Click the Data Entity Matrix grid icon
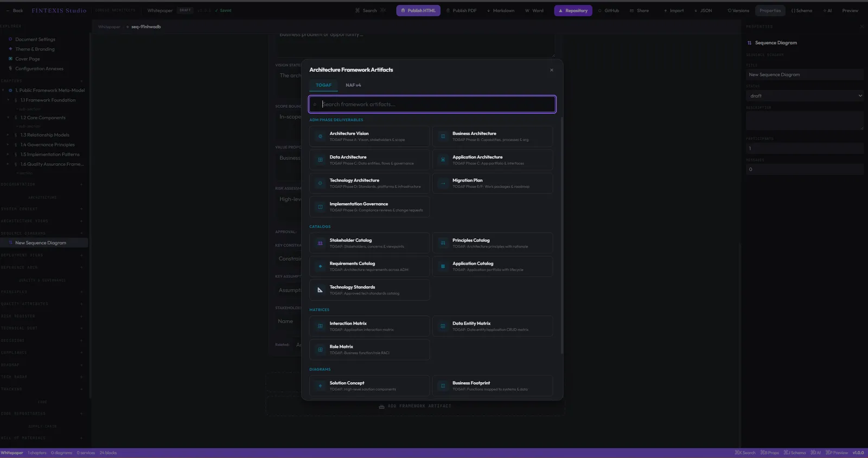This screenshot has width=868, height=458. 443,326
